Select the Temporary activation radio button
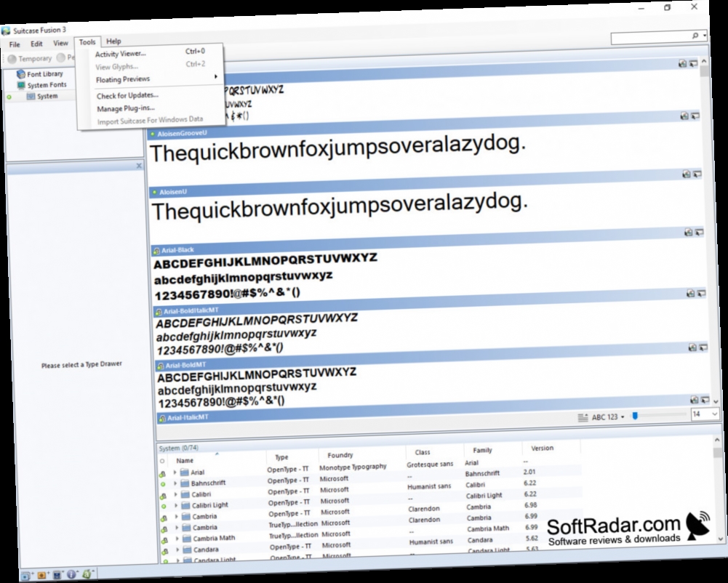 pos(12,59)
